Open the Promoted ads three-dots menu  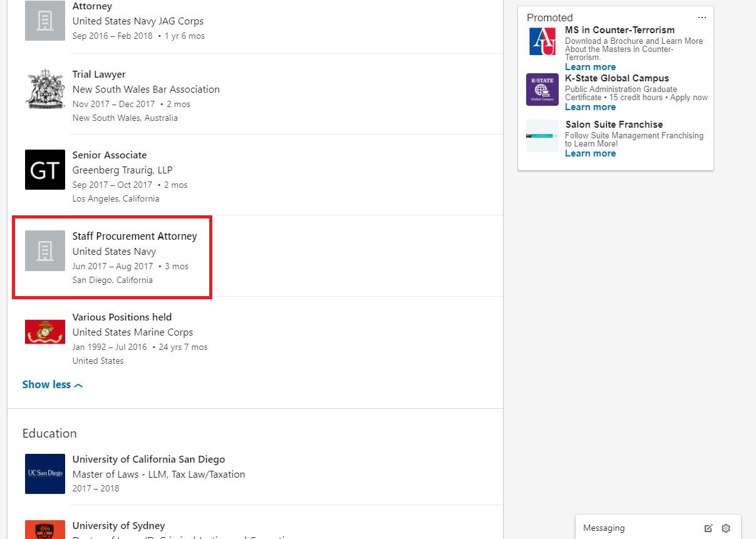(702, 18)
